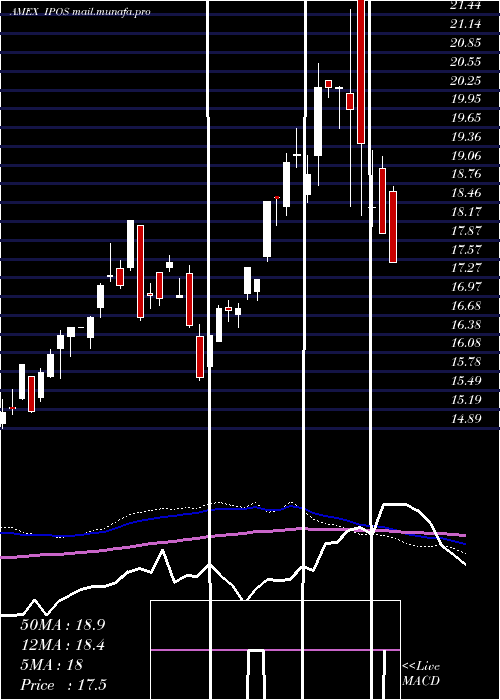Click the 18.76 price axis label

466,174
